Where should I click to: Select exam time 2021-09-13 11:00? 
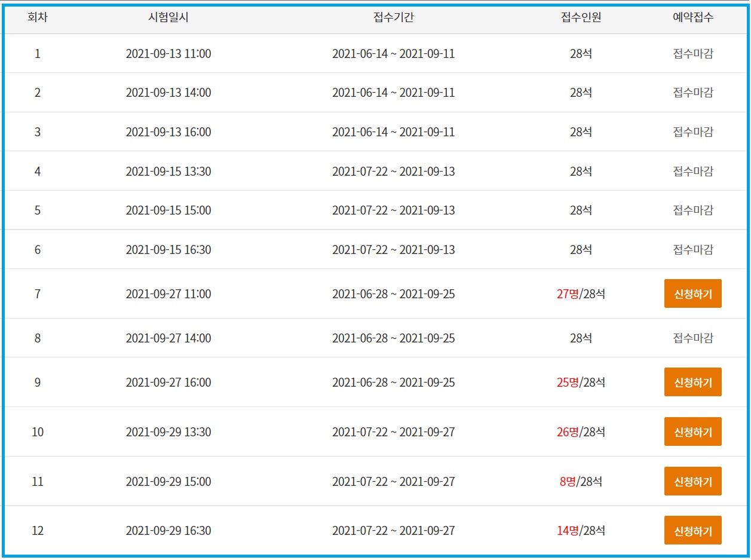point(168,54)
